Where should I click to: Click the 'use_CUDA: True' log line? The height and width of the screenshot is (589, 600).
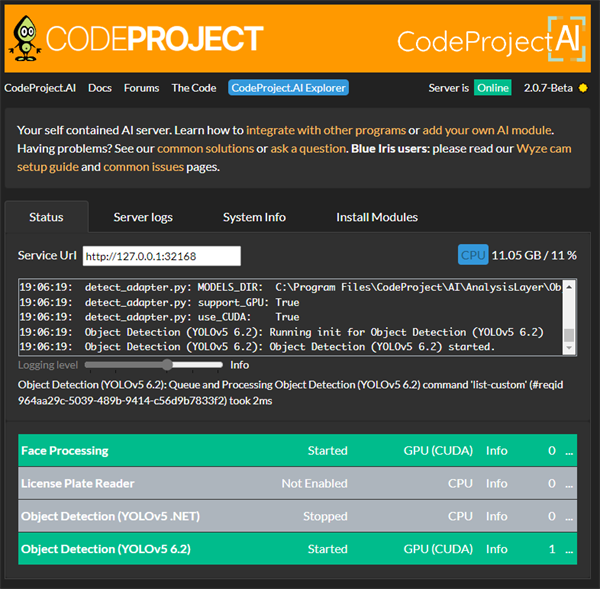tap(160, 317)
